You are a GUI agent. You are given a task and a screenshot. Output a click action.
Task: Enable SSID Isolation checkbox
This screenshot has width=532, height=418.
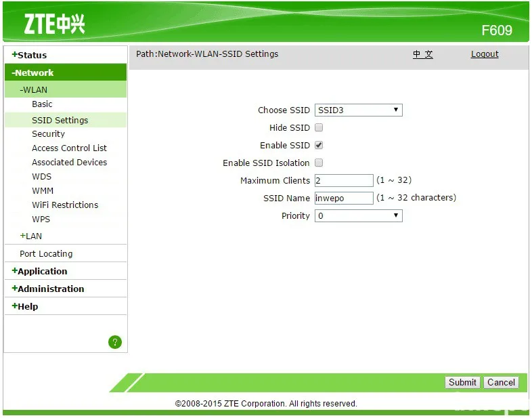click(x=319, y=163)
